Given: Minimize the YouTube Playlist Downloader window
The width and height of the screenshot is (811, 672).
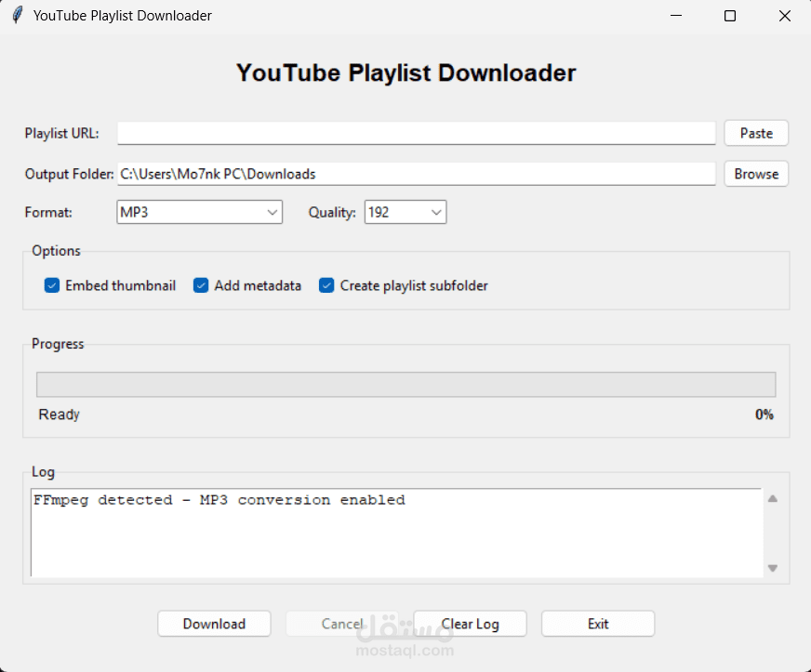Looking at the screenshot, I should pos(676,16).
